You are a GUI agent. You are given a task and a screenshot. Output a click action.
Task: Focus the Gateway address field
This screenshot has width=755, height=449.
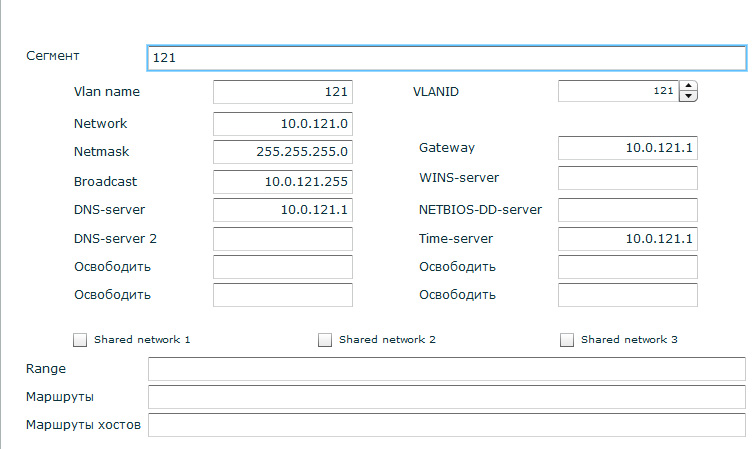point(627,149)
